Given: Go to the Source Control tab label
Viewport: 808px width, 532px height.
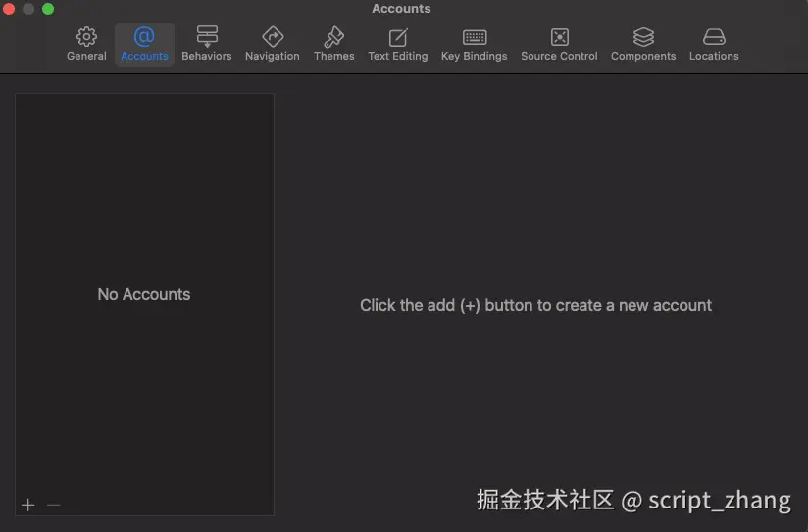Looking at the screenshot, I should pos(559,57).
